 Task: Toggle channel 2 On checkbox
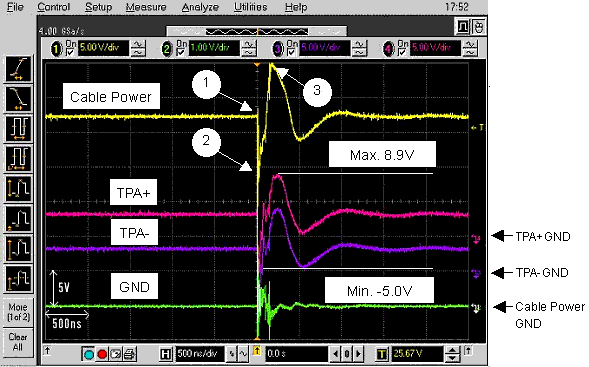181,53
